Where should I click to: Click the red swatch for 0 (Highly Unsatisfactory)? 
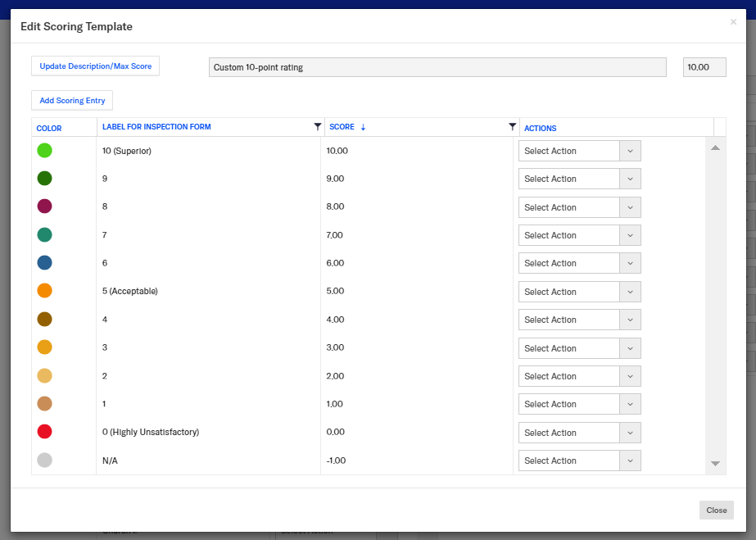[44, 432]
